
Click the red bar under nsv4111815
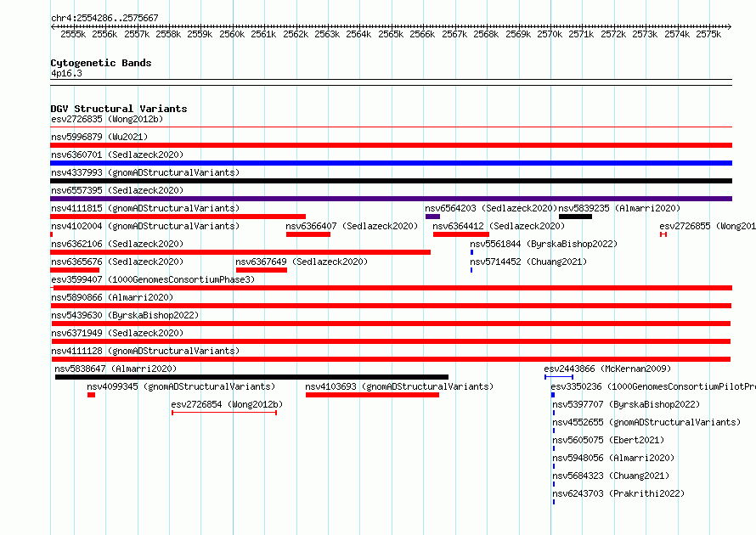click(x=178, y=217)
